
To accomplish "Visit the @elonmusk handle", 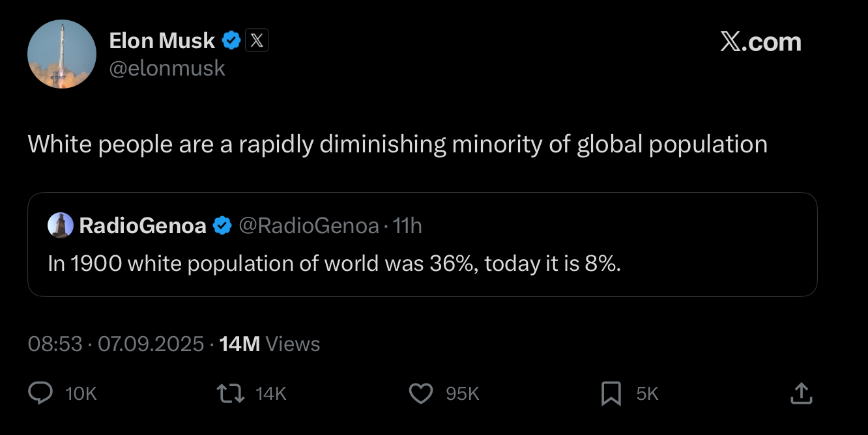I will (x=167, y=68).
